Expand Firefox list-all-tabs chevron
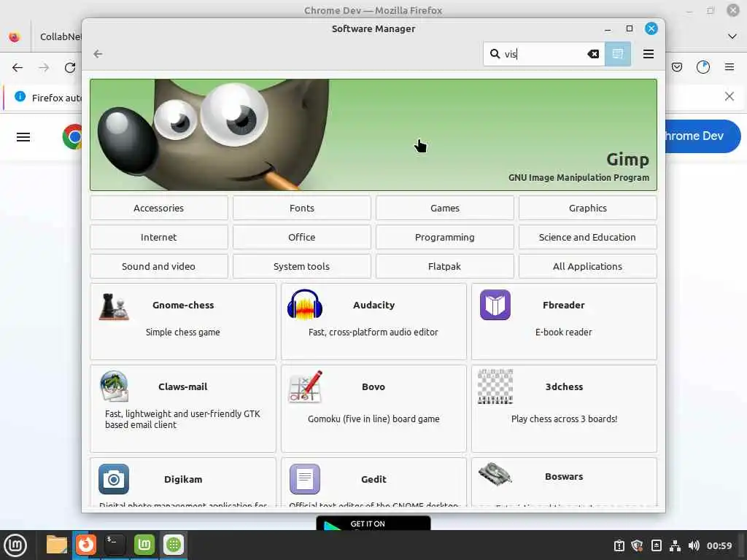This screenshot has height=560, width=747. pos(732,36)
